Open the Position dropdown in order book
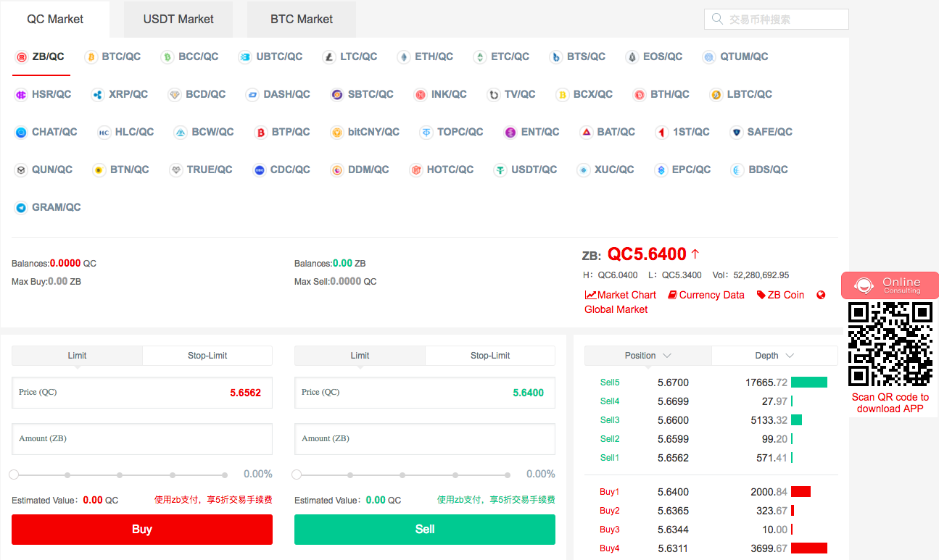This screenshot has width=939, height=560. point(648,356)
